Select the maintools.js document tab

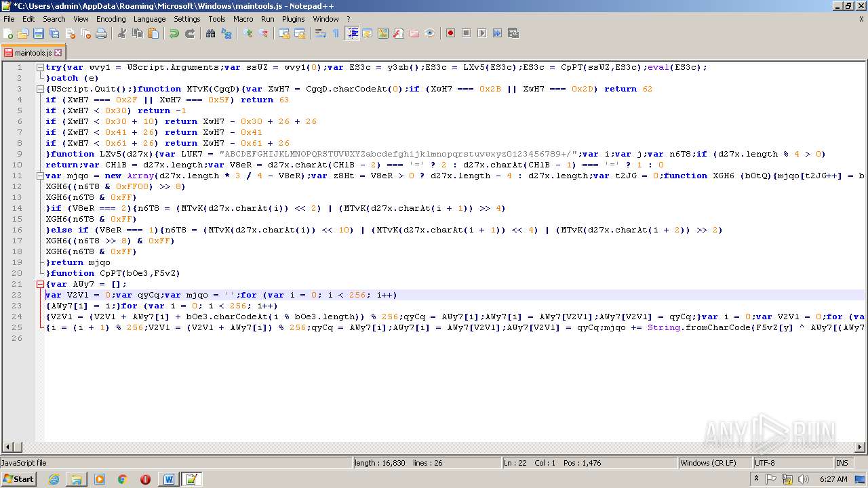coord(33,52)
